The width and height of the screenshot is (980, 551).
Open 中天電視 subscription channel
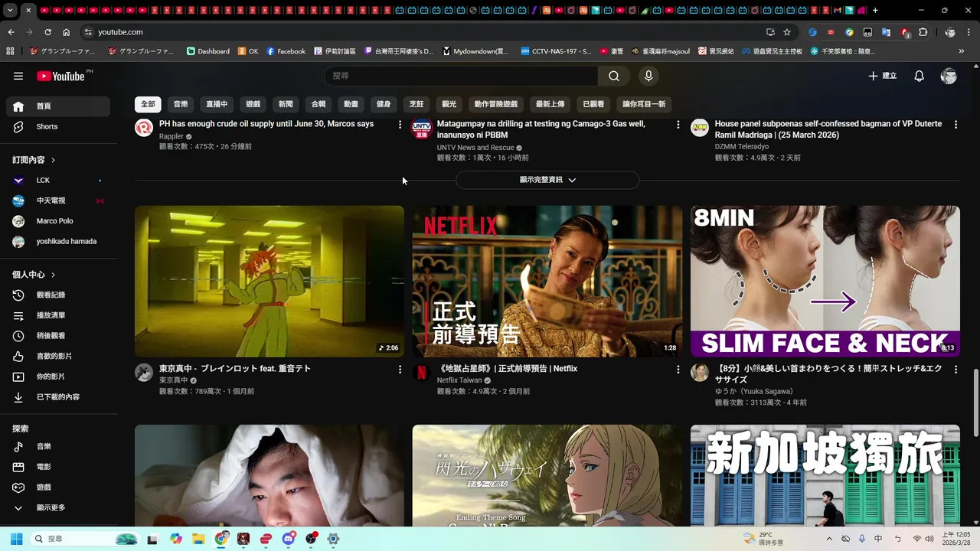pos(58,201)
